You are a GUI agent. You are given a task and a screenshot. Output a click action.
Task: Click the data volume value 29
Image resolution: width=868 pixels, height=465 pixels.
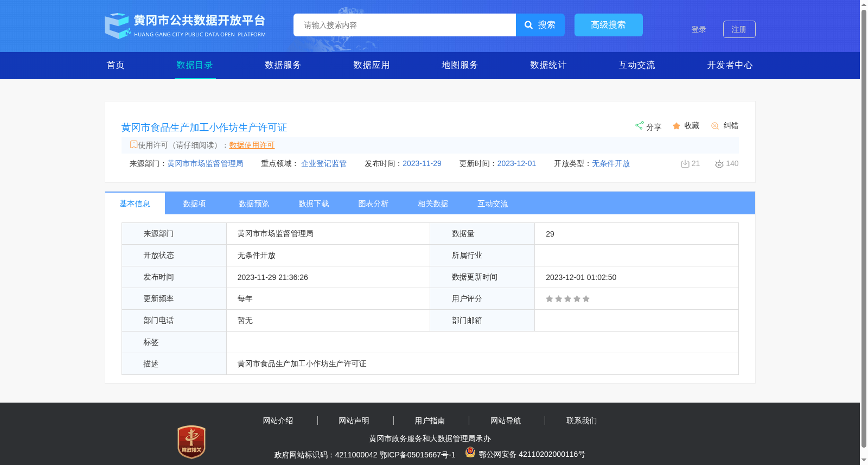click(550, 234)
